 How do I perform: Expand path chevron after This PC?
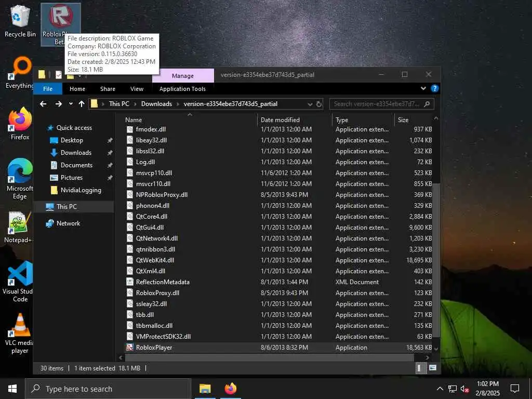pos(135,104)
